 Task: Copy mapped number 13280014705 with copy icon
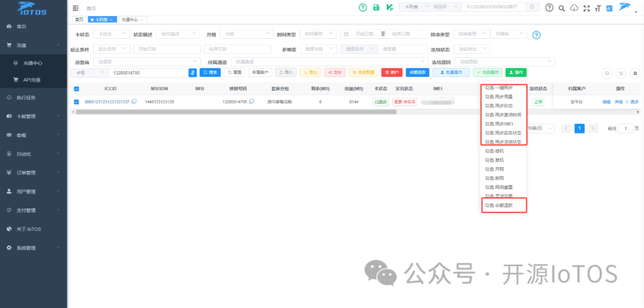coord(252,101)
